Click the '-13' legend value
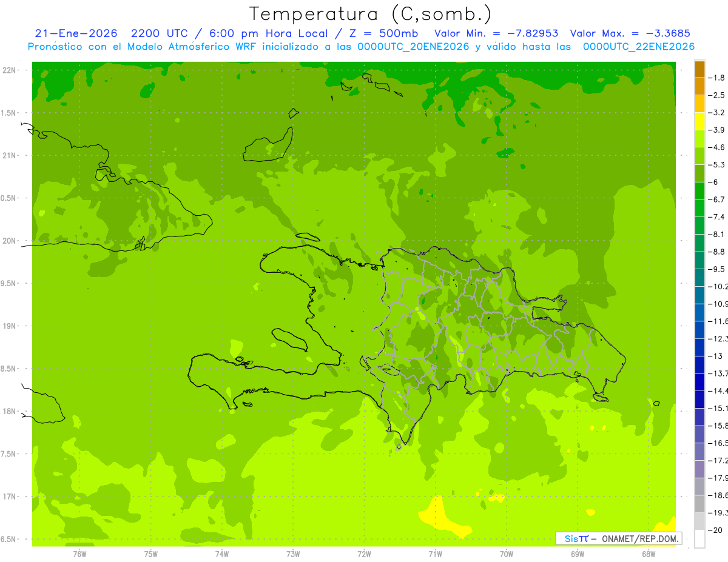Screen dimensions: 728x562 tap(715, 356)
